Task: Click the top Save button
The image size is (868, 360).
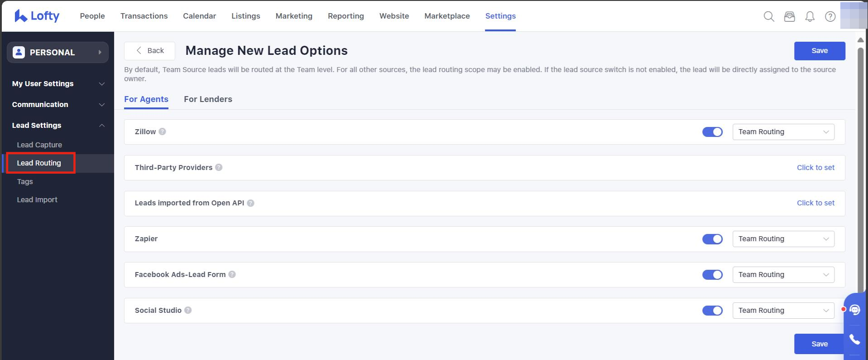Action: pyautogui.click(x=819, y=51)
